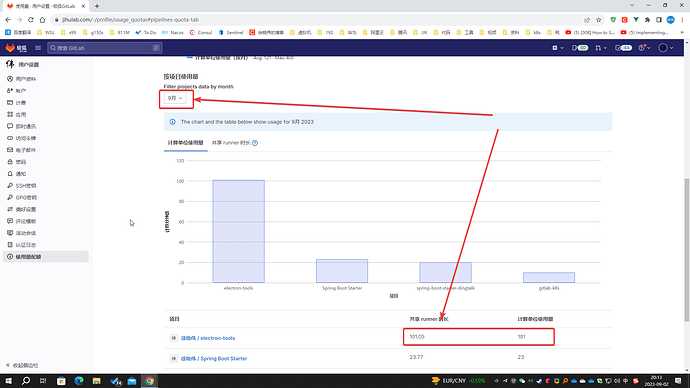
Task: Open the to-do list counter icon
Action: (x=623, y=48)
